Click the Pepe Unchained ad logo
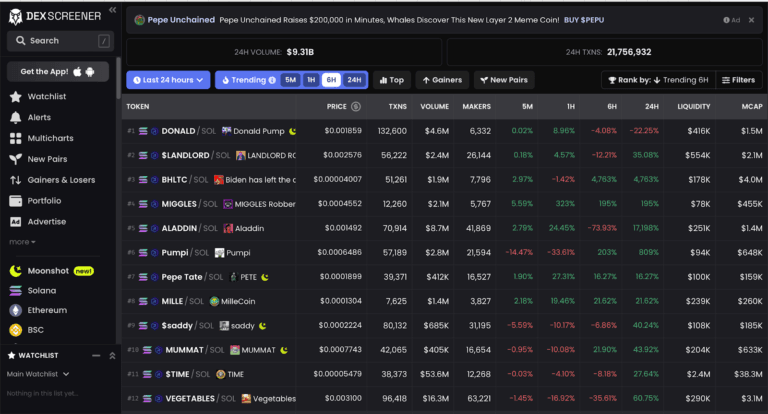This screenshot has height=414, width=768. [x=140, y=20]
